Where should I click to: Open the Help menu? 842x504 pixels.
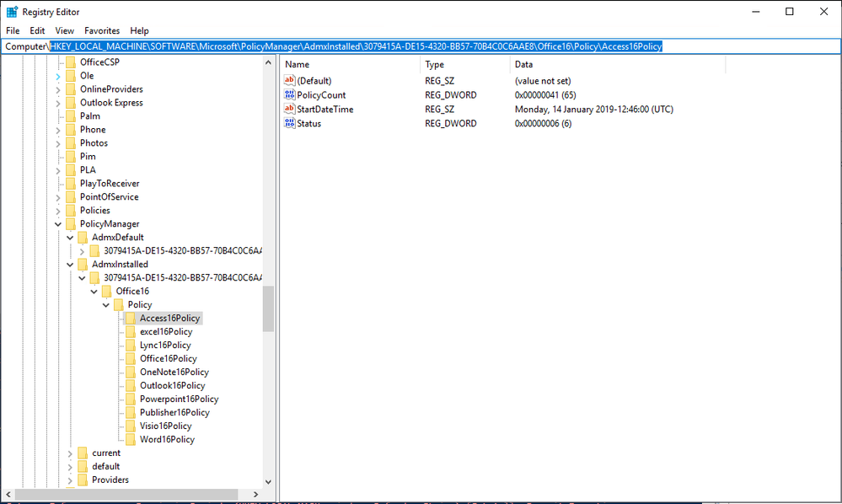point(139,30)
